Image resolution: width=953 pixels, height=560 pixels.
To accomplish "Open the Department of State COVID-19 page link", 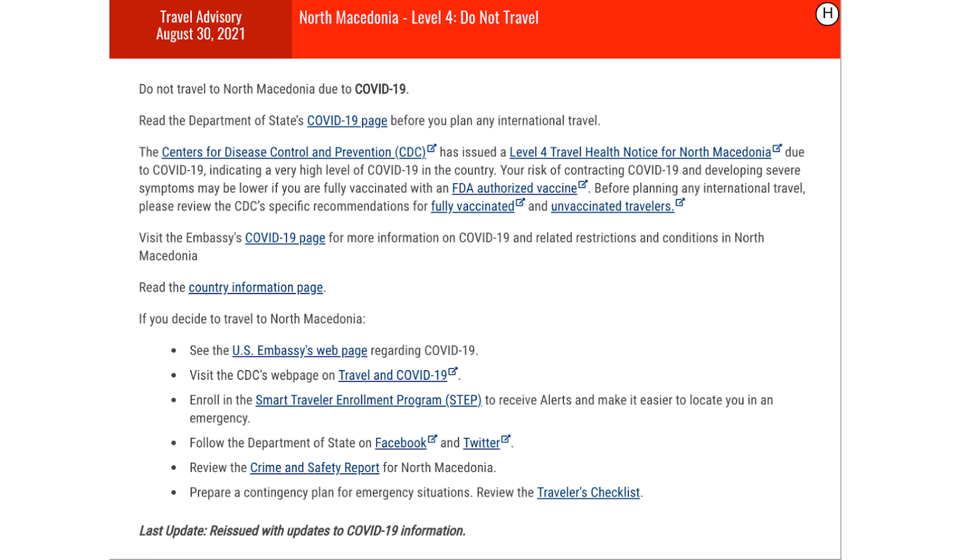I will tap(347, 121).
